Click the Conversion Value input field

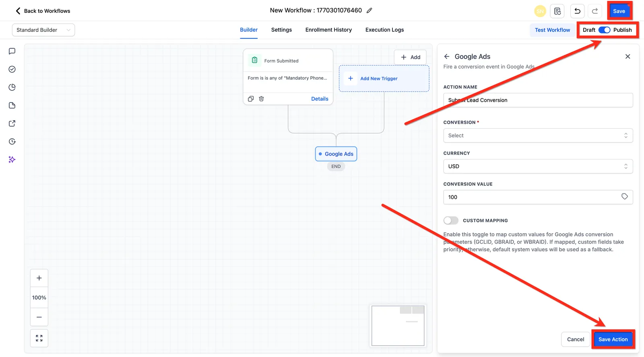538,197
